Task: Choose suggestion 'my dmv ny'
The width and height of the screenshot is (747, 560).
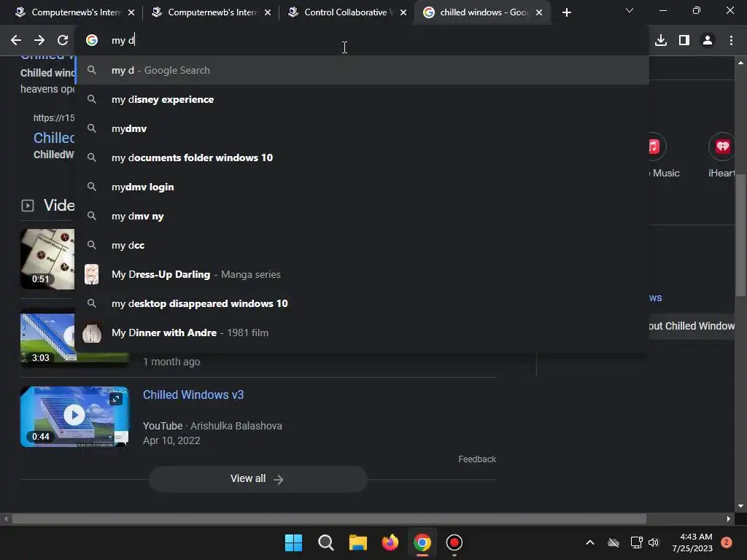Action: tap(362, 216)
